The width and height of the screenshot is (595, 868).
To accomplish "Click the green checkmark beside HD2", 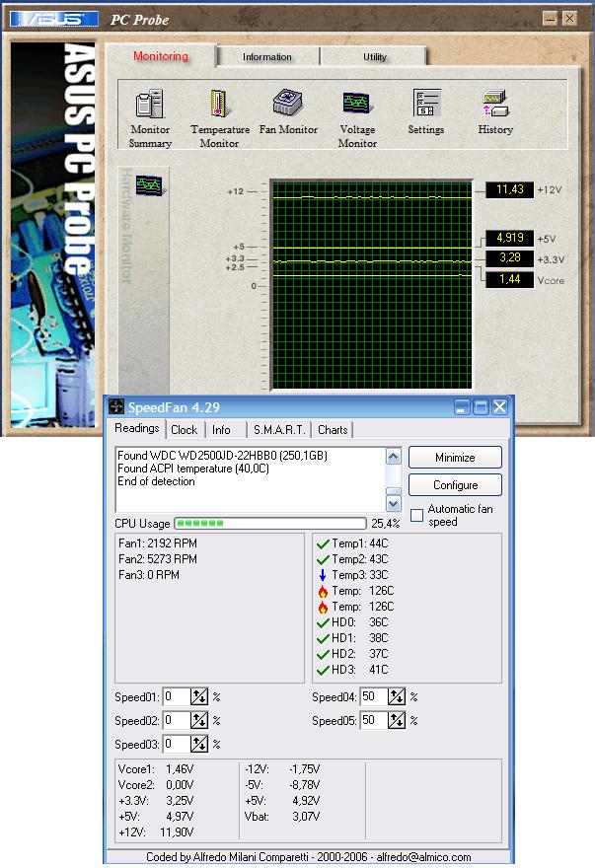I will (323, 654).
